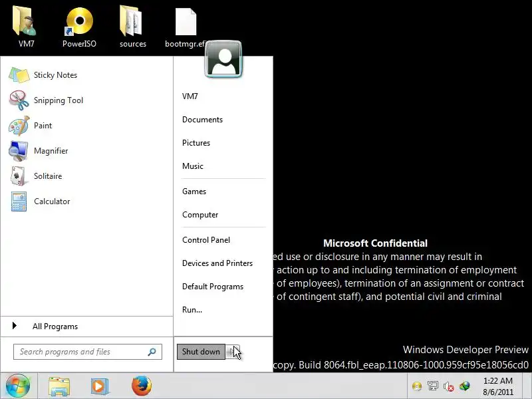Click Snipping Tool label text
This screenshot has width=532, height=399.
click(x=59, y=100)
